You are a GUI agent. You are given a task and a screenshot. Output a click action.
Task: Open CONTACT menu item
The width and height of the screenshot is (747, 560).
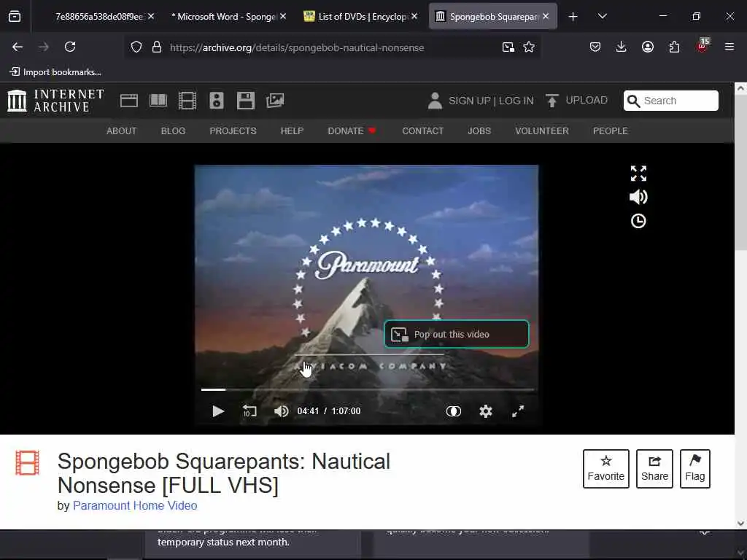point(422,131)
